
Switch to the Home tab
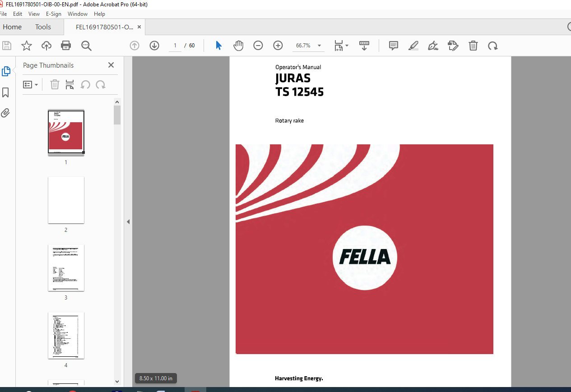[x=12, y=27]
